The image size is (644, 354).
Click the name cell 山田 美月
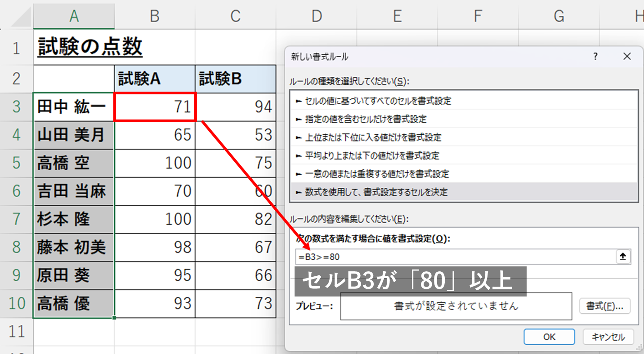click(74, 135)
